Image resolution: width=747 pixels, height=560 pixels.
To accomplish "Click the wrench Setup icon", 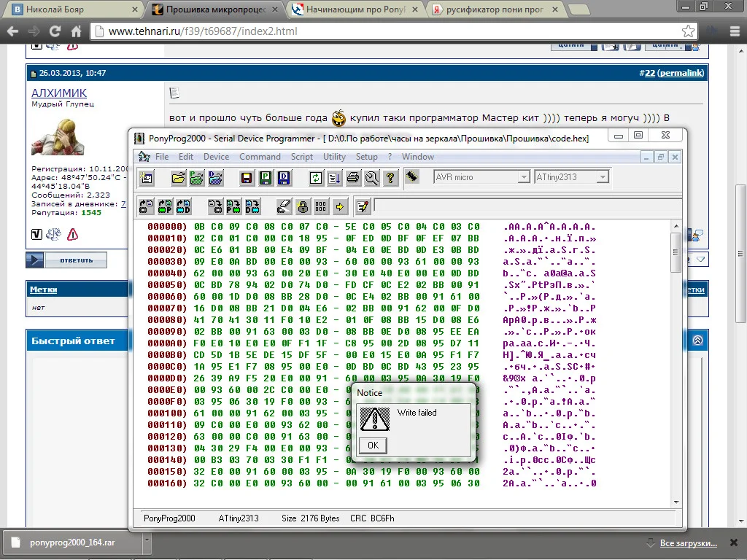I will coord(371,178).
